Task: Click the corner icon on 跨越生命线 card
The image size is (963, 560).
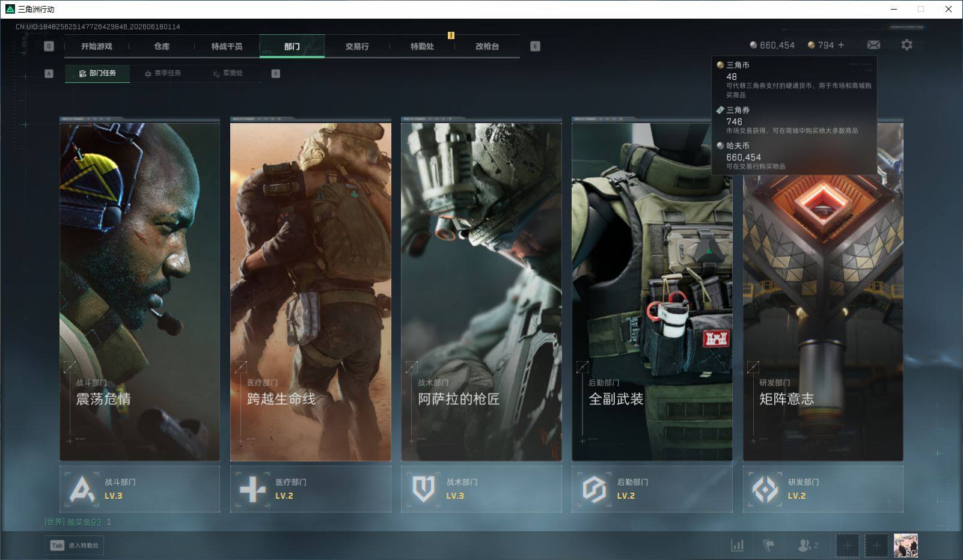Action: 240,367
